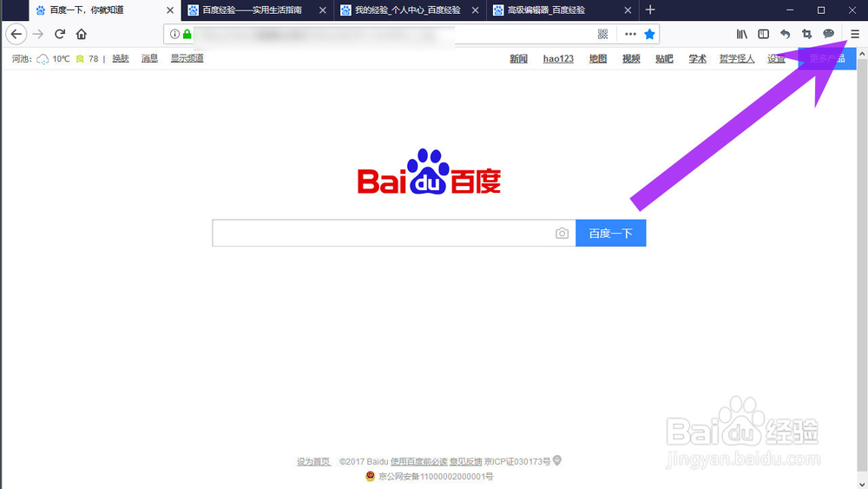Show site information via the info icon

[174, 35]
